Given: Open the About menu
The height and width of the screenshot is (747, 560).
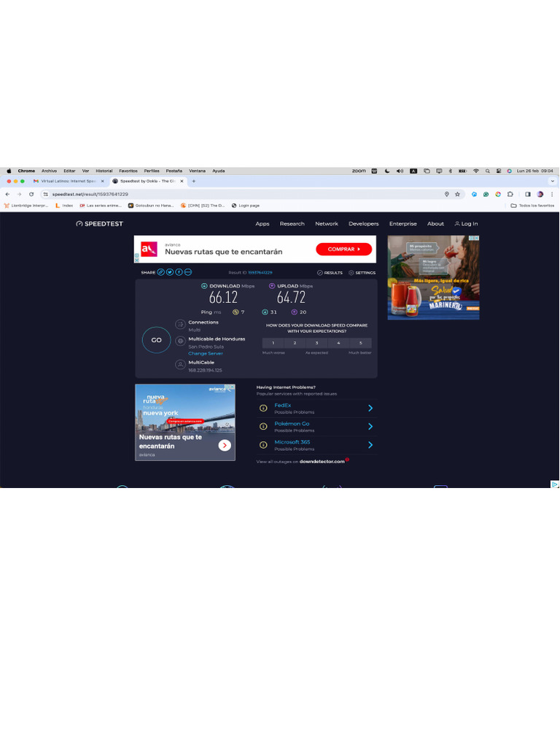Looking at the screenshot, I should pyautogui.click(x=435, y=223).
